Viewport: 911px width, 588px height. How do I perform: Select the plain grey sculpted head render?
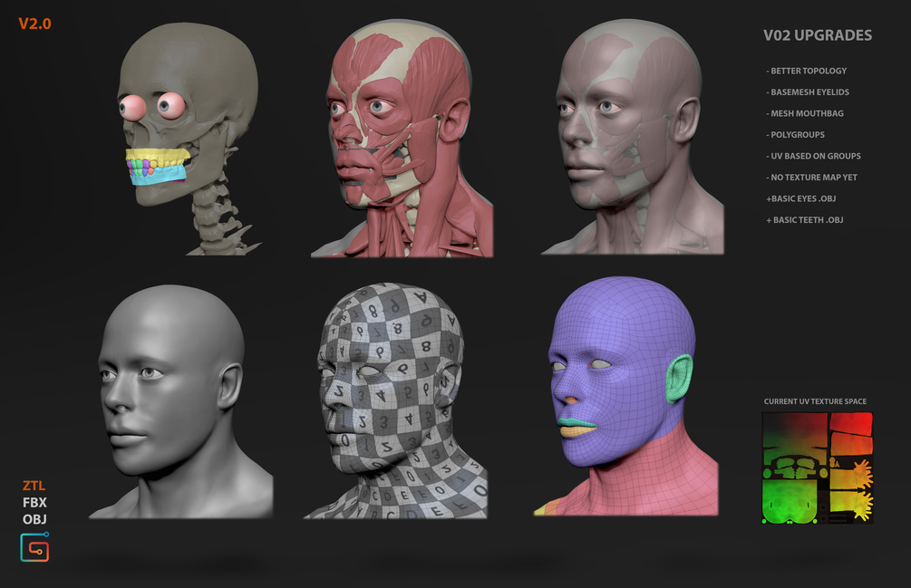tap(180, 401)
